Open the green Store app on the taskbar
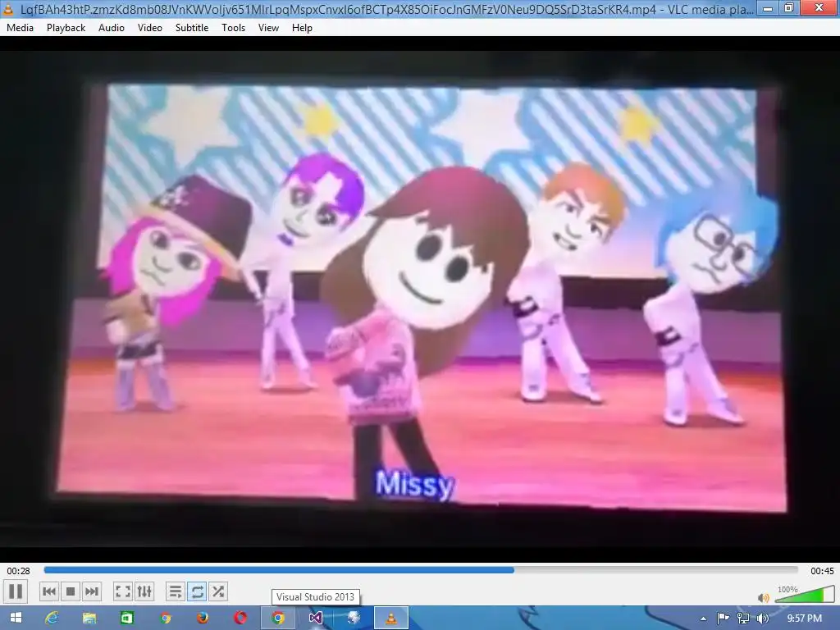 coord(127,619)
